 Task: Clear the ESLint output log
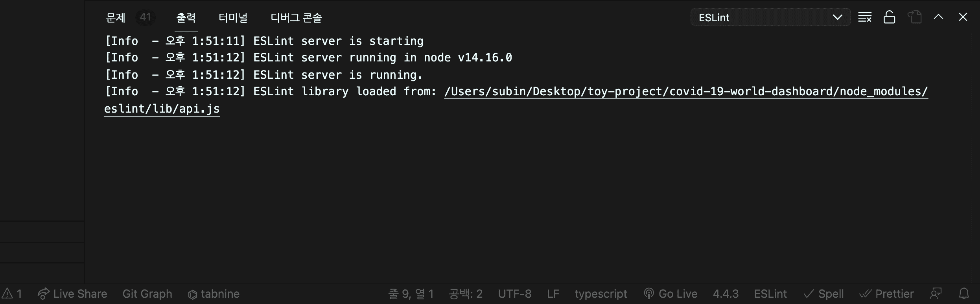(x=865, y=17)
